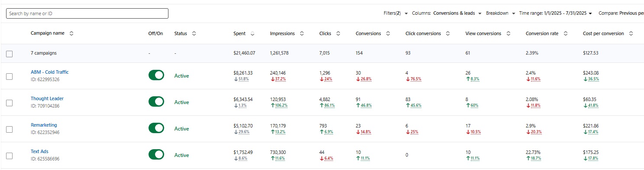The width and height of the screenshot is (644, 170).
Task: Sort by Conversion rate column icon
Action: click(565, 33)
